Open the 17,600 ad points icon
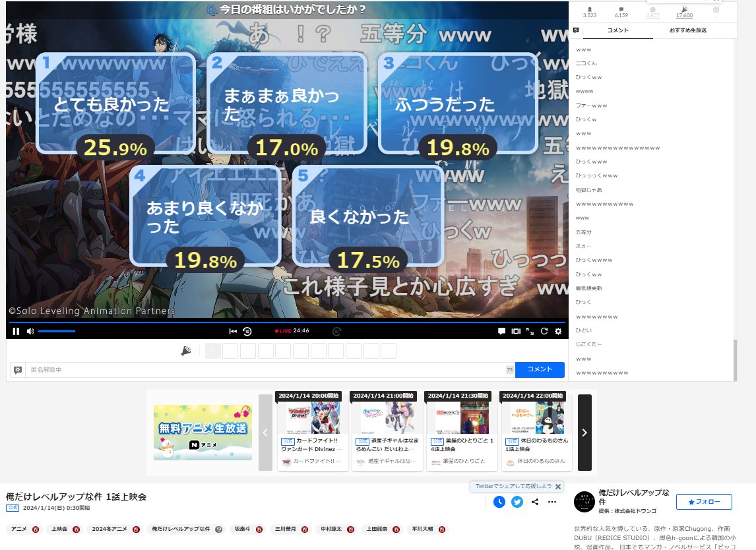Image resolution: width=756 pixels, height=550 pixels. tap(684, 12)
